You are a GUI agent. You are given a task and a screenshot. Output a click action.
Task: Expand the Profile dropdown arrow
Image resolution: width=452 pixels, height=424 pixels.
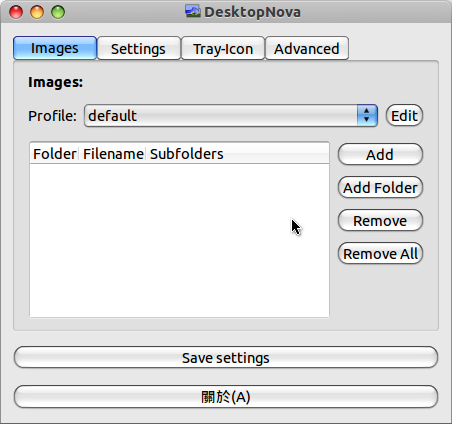pyautogui.click(x=367, y=115)
